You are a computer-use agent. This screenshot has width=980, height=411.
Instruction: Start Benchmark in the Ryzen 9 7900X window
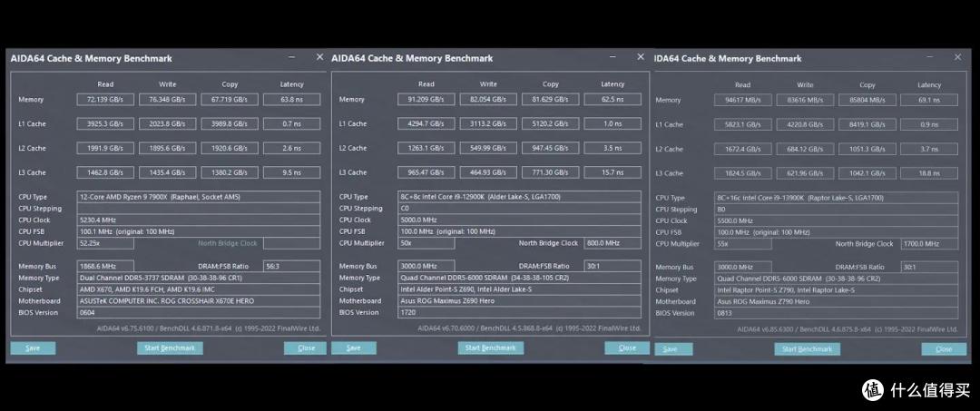(170, 347)
